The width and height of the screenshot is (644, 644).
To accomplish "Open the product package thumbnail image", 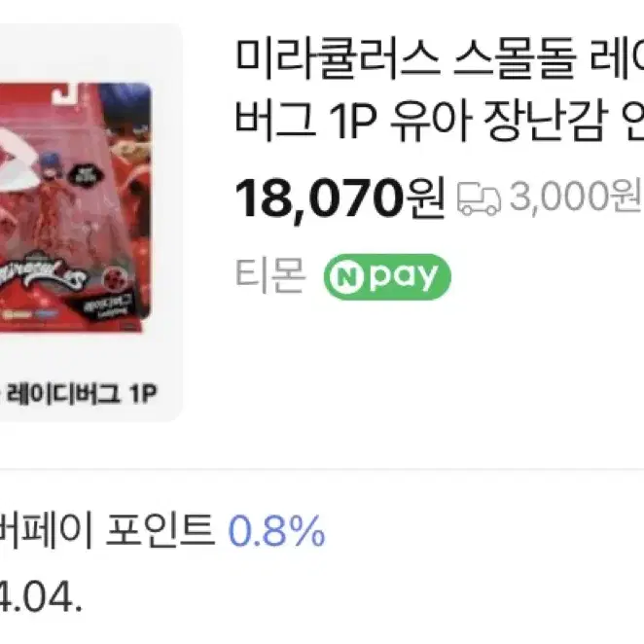I will (x=75, y=207).
